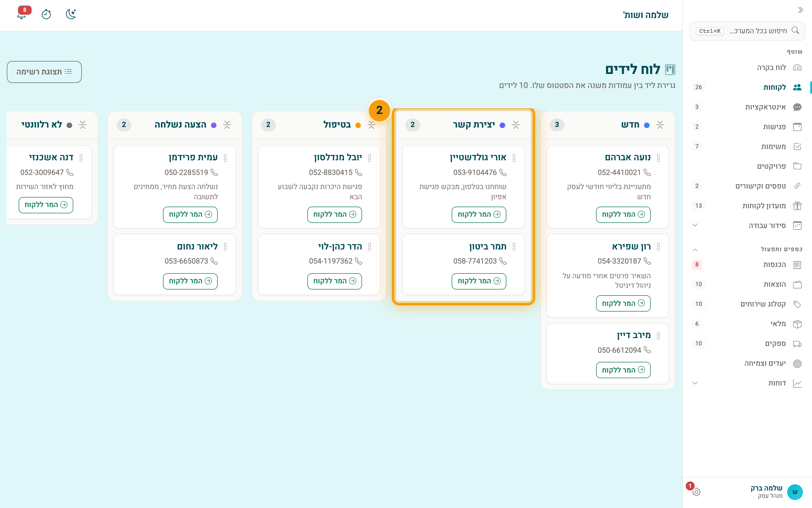Click the orange dot of בטיפול column
This screenshot has height=508, width=812.
(x=358, y=125)
